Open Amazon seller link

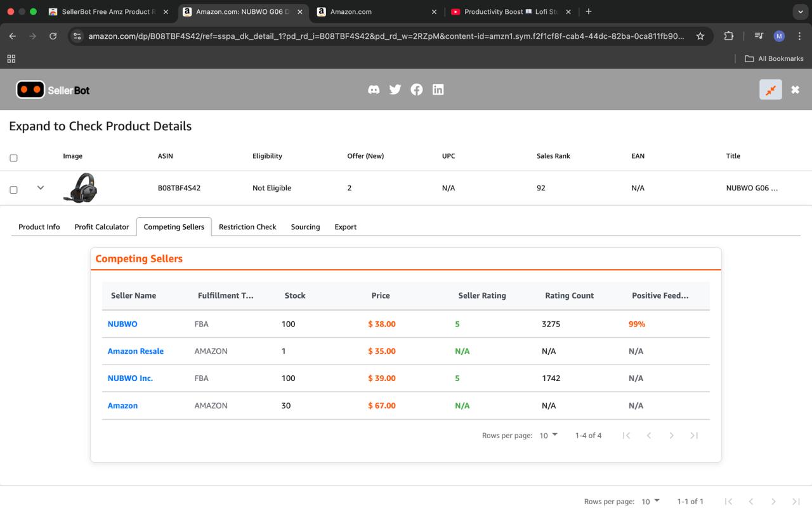point(122,406)
